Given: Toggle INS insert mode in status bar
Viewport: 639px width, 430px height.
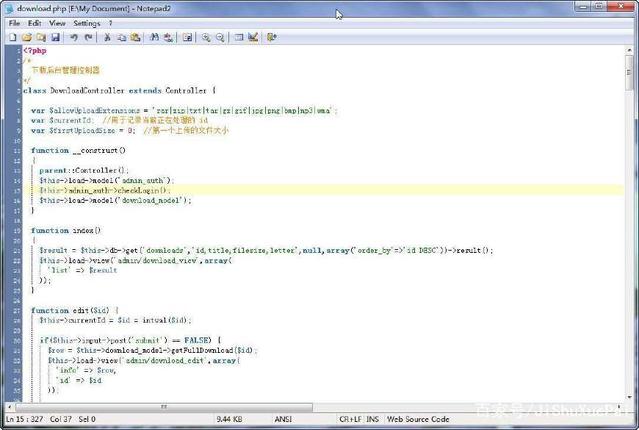Looking at the screenshot, I should point(372,419).
